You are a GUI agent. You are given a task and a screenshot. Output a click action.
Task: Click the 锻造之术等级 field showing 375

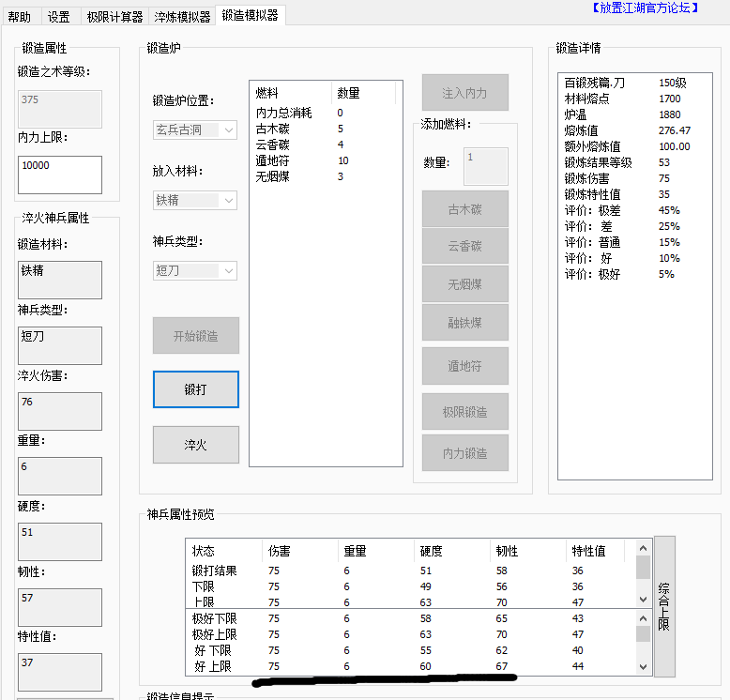tap(60, 109)
